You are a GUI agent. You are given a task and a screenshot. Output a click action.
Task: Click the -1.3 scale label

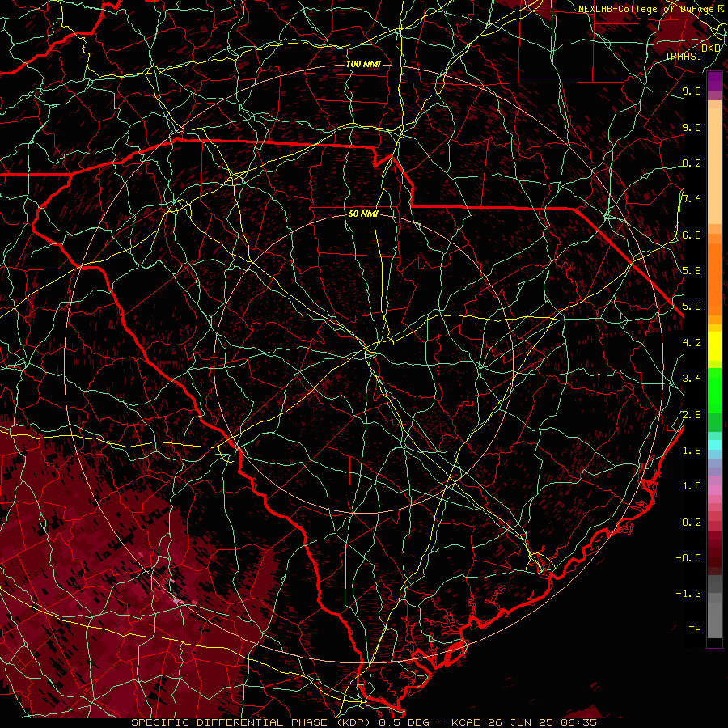coord(688,594)
